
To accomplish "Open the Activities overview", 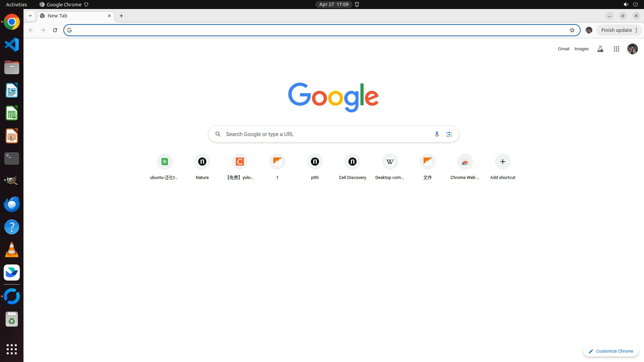I will [x=16, y=4].
